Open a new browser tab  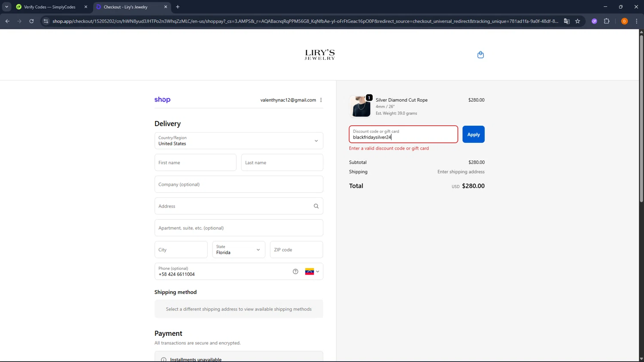click(x=178, y=7)
